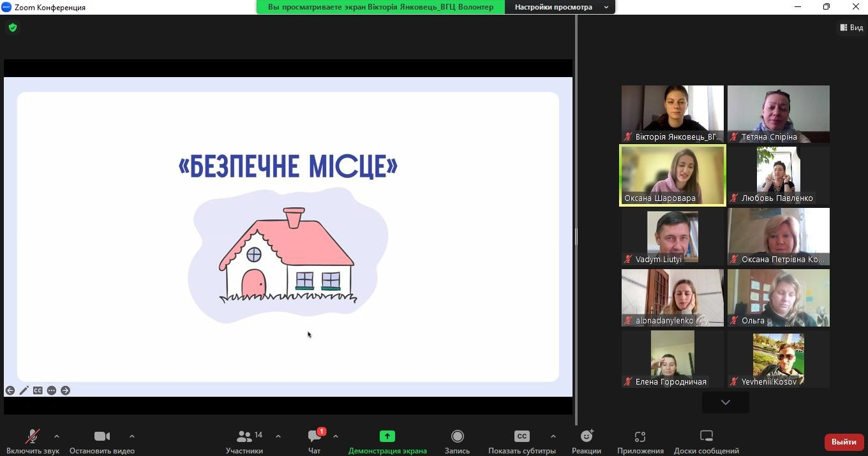This screenshot has height=456, width=868.
Task: Open the Вид view menu
Action: [851, 27]
